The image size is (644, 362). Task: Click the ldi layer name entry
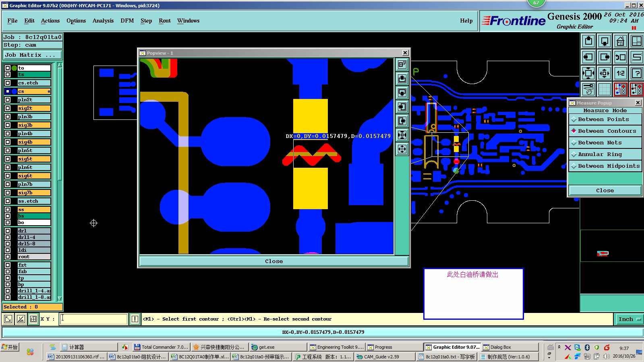(34, 250)
